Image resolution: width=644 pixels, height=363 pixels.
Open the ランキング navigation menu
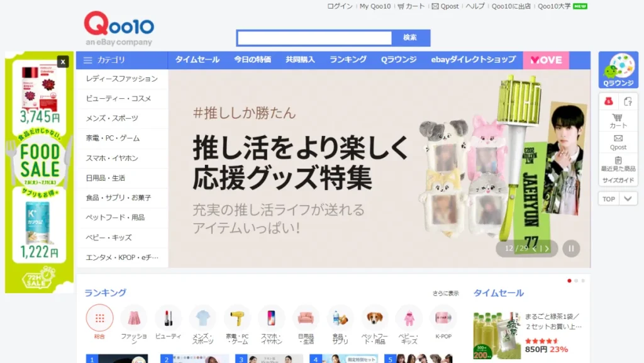(x=349, y=60)
